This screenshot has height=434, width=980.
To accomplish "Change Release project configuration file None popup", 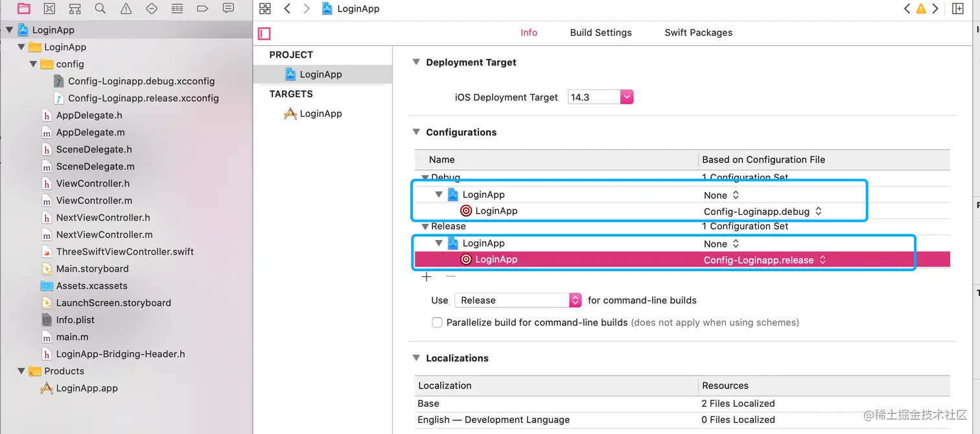I will click(x=721, y=244).
